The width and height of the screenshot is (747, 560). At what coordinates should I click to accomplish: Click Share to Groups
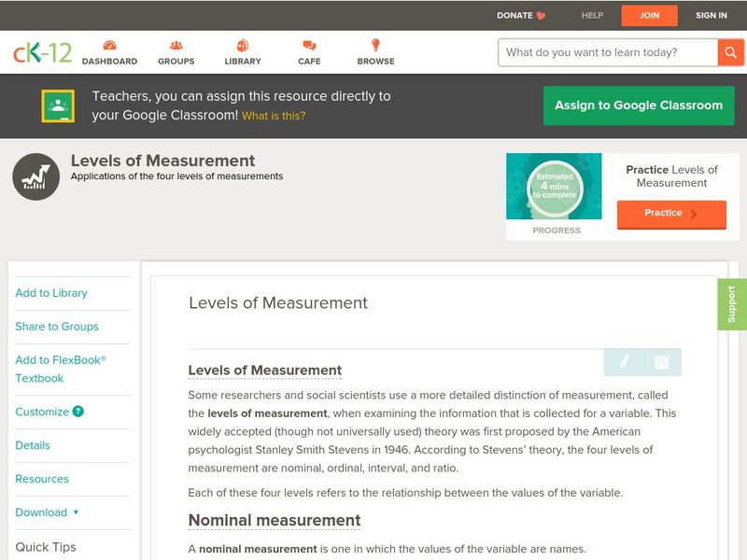(57, 326)
